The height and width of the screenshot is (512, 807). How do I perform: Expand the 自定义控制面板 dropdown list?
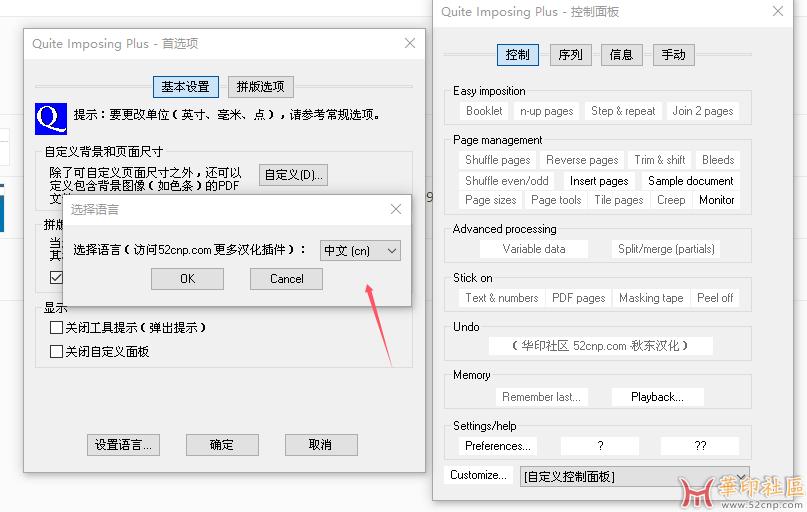741,476
